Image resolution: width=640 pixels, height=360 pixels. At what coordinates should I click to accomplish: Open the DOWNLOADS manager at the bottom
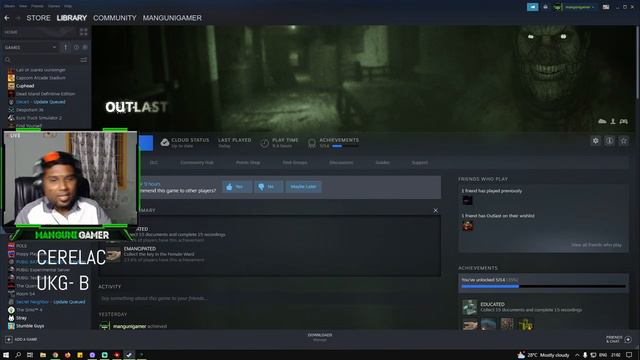click(320, 337)
